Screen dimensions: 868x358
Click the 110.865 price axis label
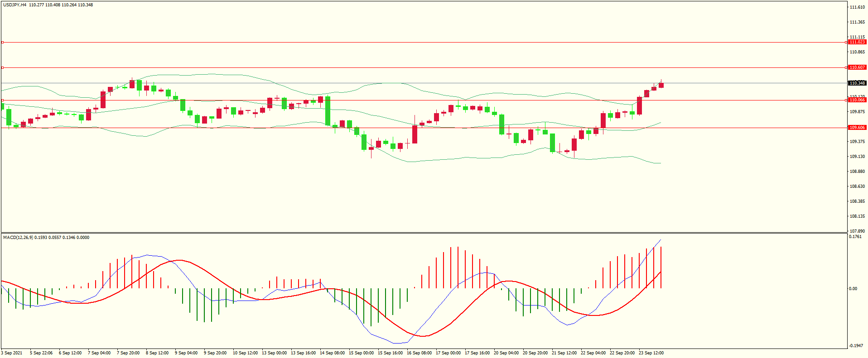click(857, 52)
